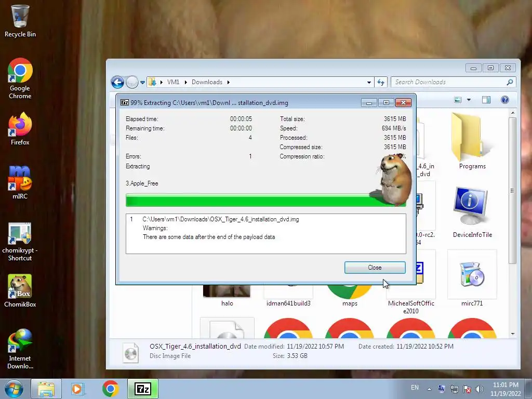Click the Change your view icon
This screenshot has height=399, width=532.
coord(458,100)
